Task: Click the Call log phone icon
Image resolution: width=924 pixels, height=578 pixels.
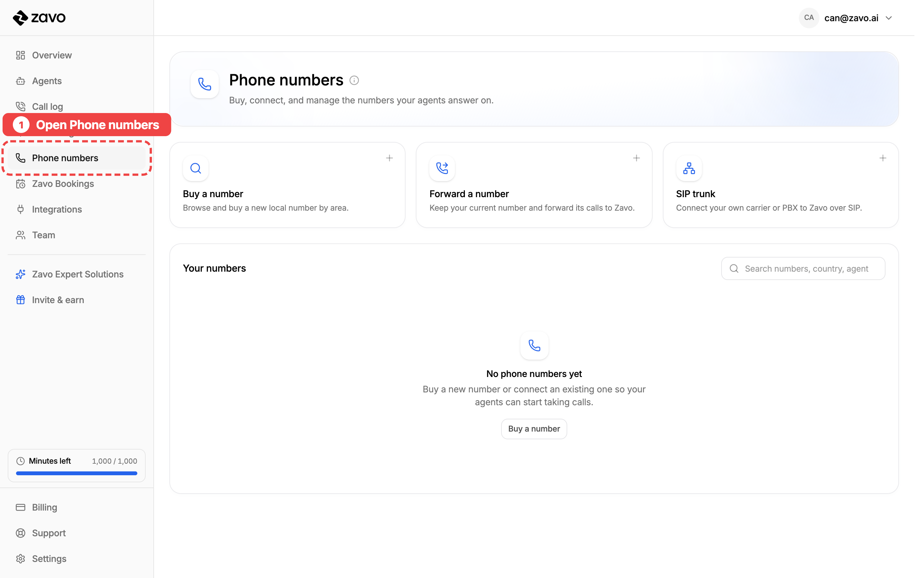Action: click(x=21, y=106)
